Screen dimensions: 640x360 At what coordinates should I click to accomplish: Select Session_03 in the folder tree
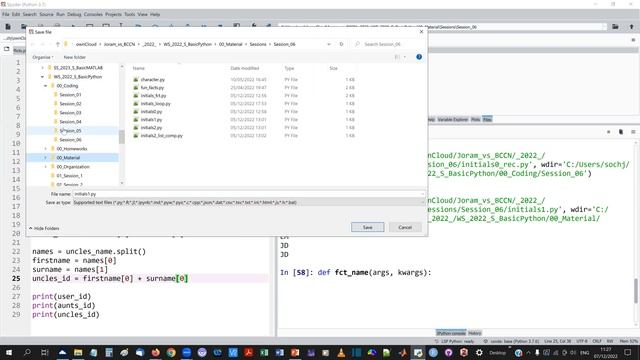(x=70, y=113)
